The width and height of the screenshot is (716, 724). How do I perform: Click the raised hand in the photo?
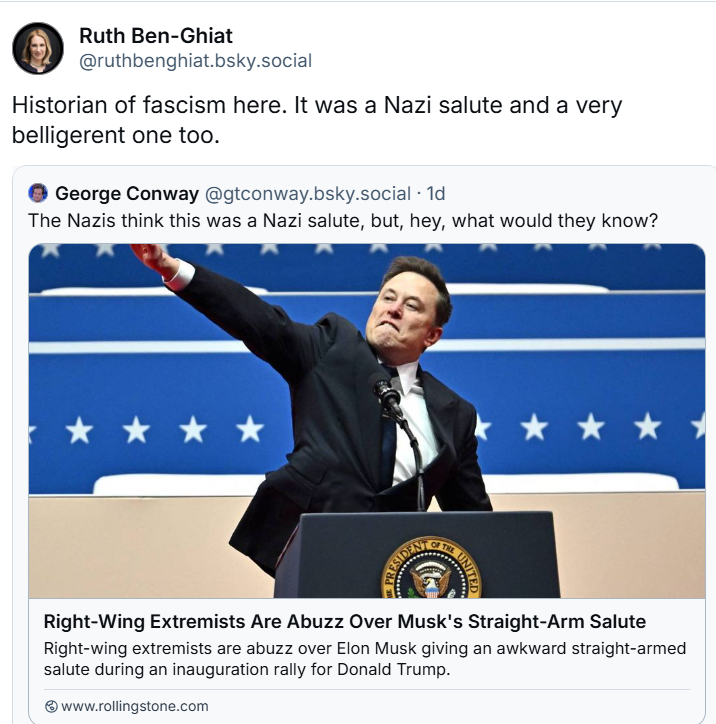[152, 259]
